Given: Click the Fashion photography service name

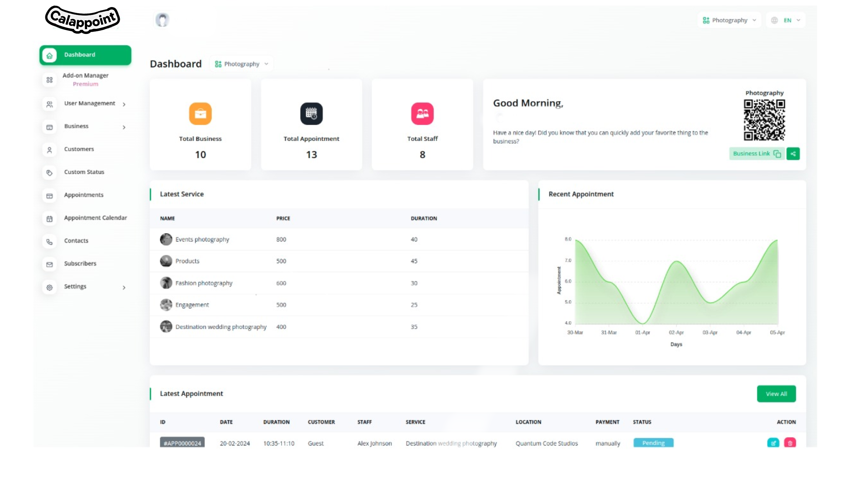Looking at the screenshot, I should click(x=204, y=283).
